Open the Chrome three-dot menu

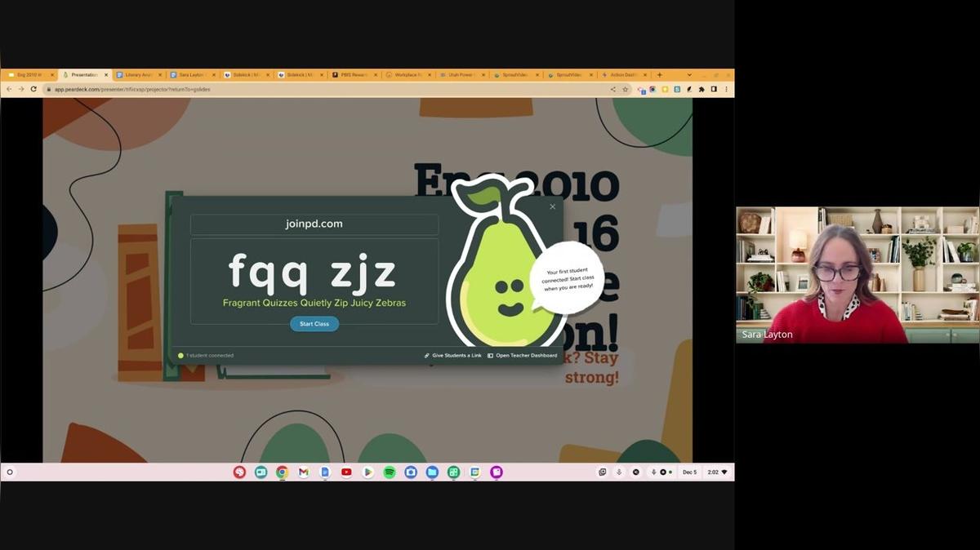point(726,89)
